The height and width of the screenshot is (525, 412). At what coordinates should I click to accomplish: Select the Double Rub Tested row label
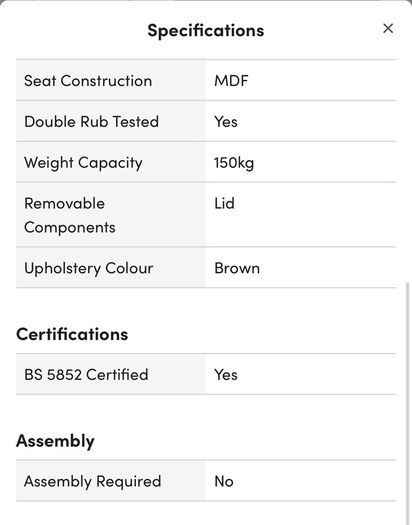click(x=91, y=122)
